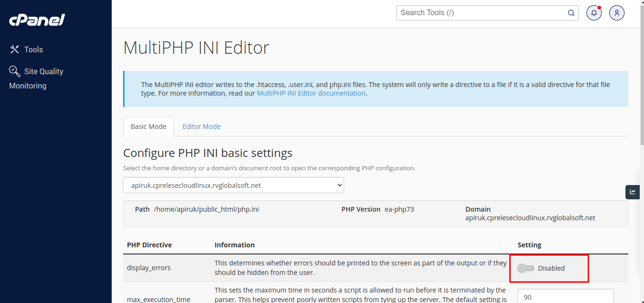This screenshot has height=303, width=644.
Task: Expand the domain selection dropdown
Action: [233, 186]
